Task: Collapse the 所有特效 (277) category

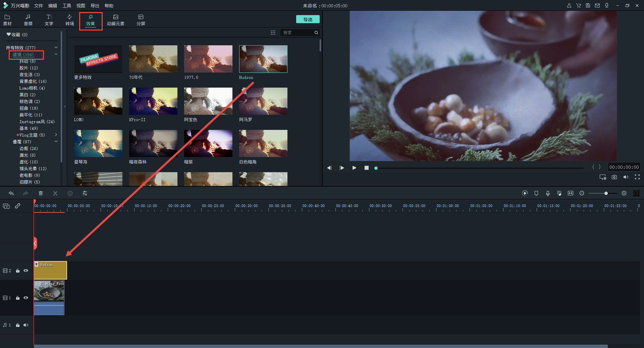Action: [56, 48]
